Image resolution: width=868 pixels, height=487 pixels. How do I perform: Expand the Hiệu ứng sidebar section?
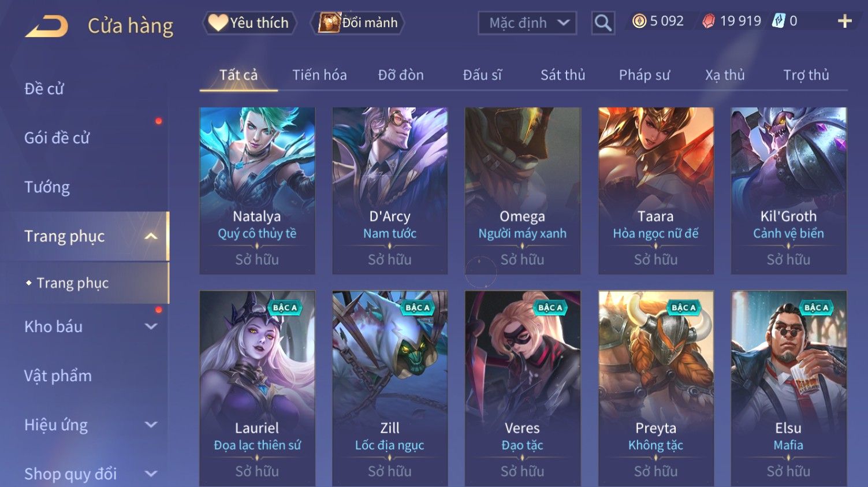[x=151, y=425]
